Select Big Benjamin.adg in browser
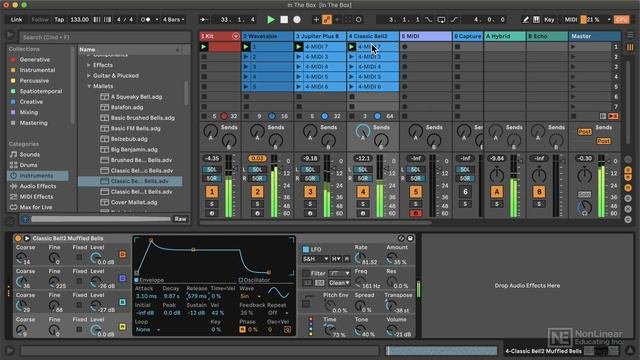Screen dimensions: 640x360 (x=134, y=150)
